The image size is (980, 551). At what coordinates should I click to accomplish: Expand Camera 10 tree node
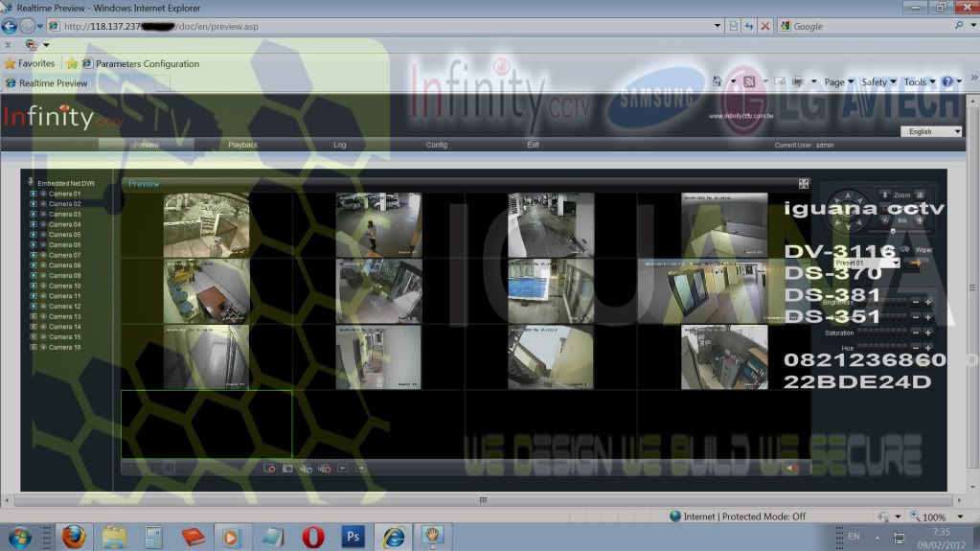[34, 286]
